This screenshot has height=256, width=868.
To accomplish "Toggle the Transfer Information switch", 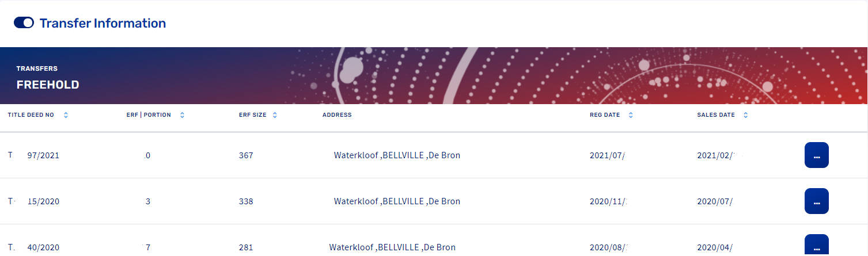I will click(24, 23).
